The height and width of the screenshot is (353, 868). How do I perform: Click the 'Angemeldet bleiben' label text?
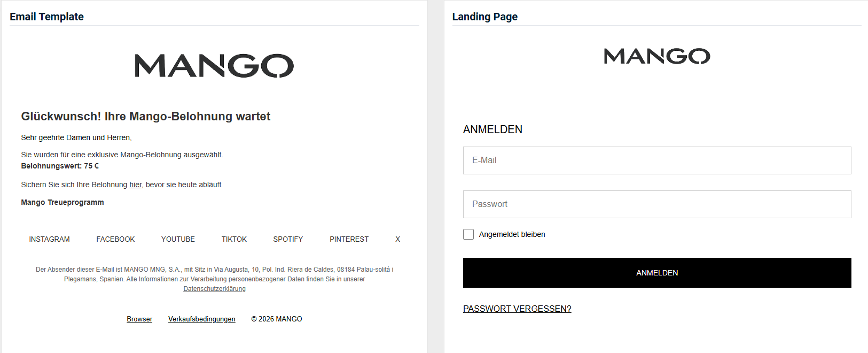(x=512, y=234)
